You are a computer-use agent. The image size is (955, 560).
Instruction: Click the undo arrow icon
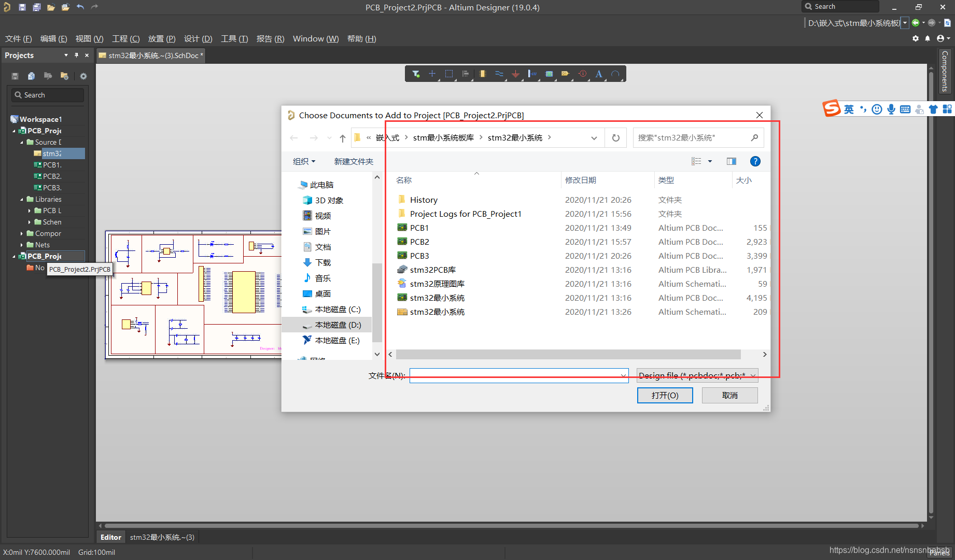pos(80,7)
